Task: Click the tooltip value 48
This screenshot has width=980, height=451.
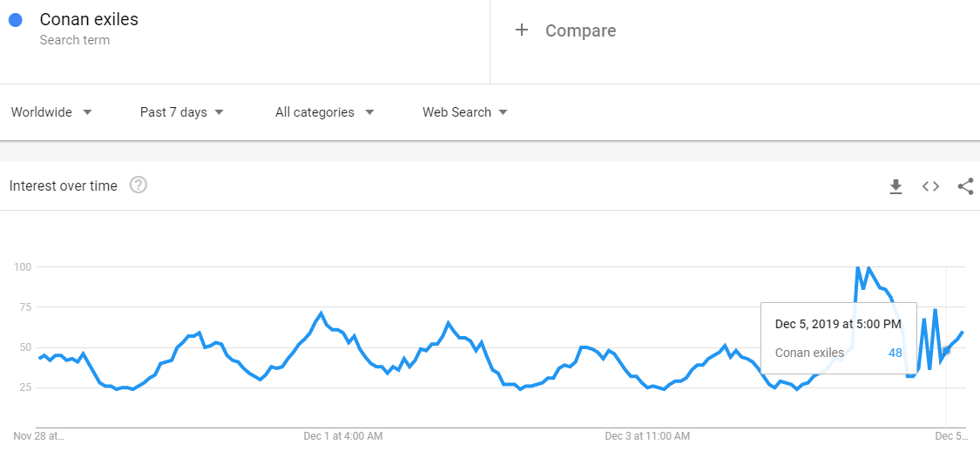Action: (895, 353)
